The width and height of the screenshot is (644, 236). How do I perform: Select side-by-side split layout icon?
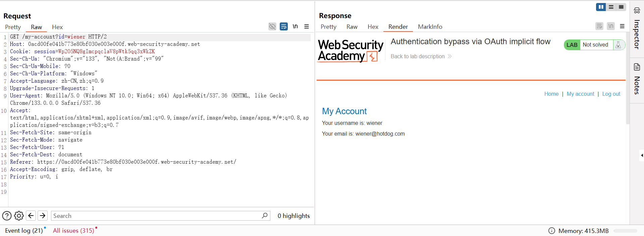coord(601,7)
